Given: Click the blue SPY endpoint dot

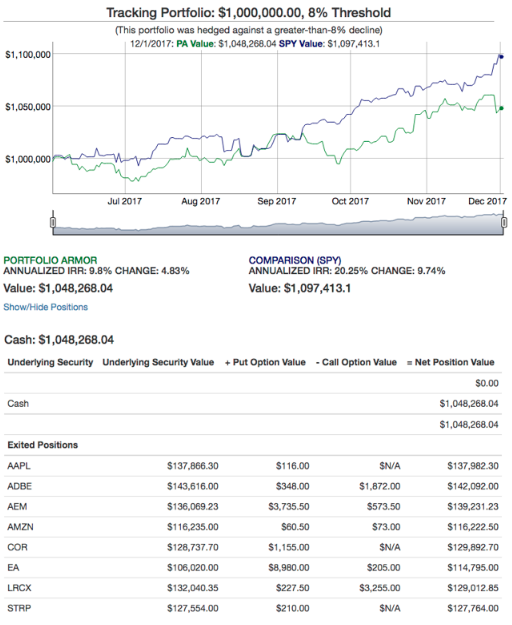Looking at the screenshot, I should point(501,57).
